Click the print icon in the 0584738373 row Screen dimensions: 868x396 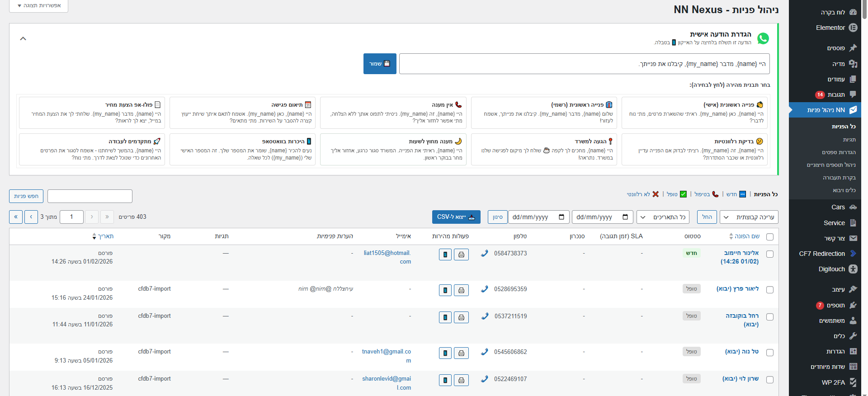461,255
